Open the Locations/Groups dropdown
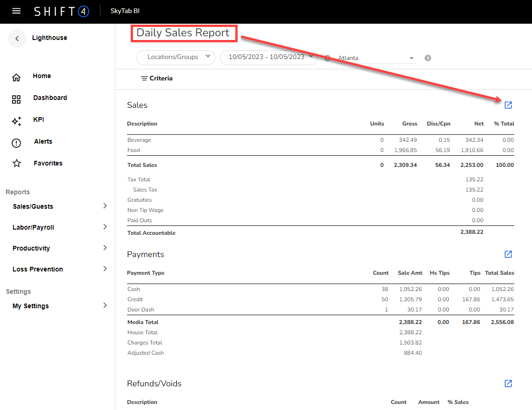The image size is (532, 410). (x=176, y=57)
